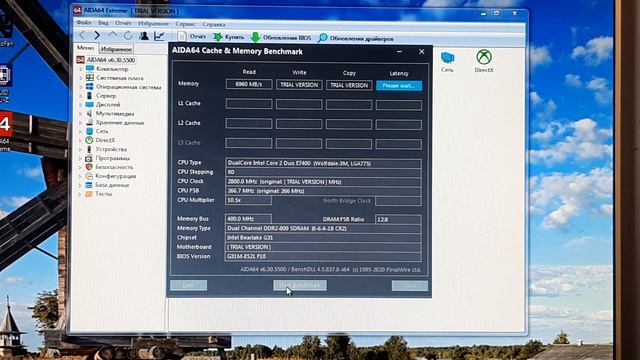The height and width of the screenshot is (360, 640).
Task: Minimize the Cache & Memory Benchmark dialog
Action: pyautogui.click(x=400, y=52)
